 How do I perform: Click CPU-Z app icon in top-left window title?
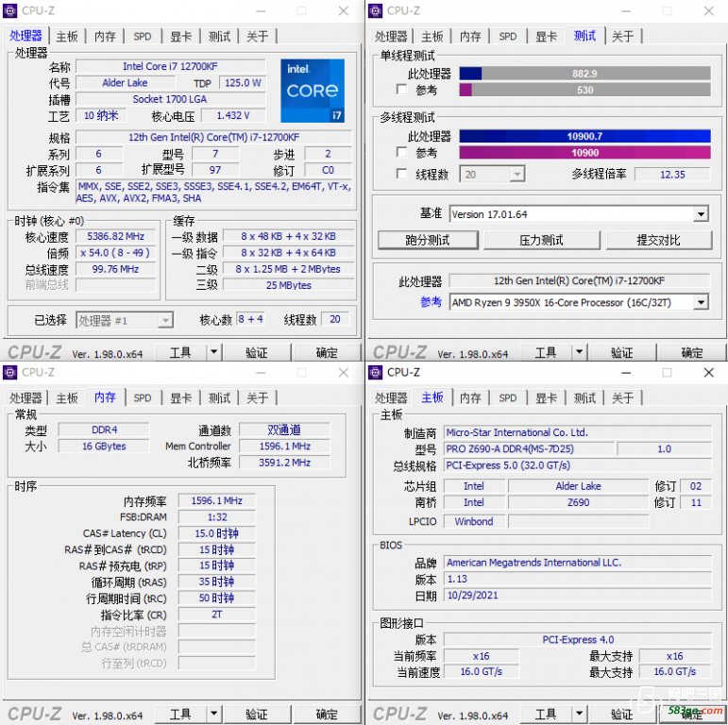(9, 10)
